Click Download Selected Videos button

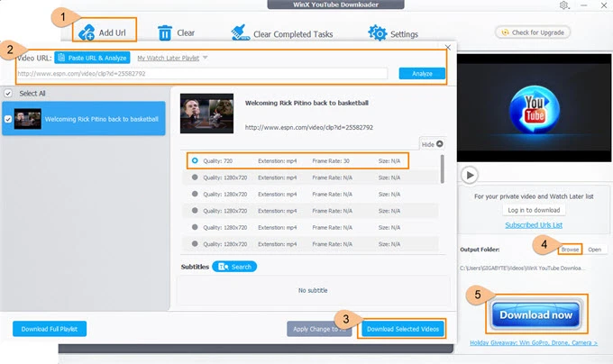403,329
